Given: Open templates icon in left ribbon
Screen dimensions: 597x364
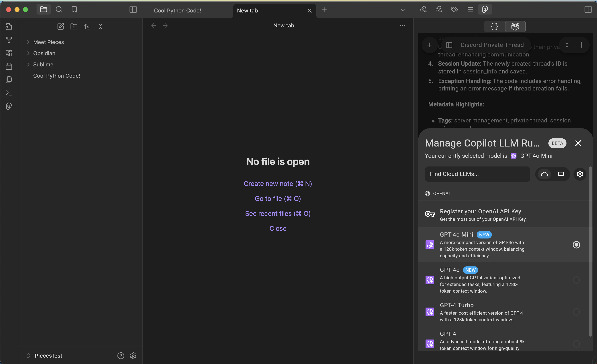Looking at the screenshot, I should 9,80.
